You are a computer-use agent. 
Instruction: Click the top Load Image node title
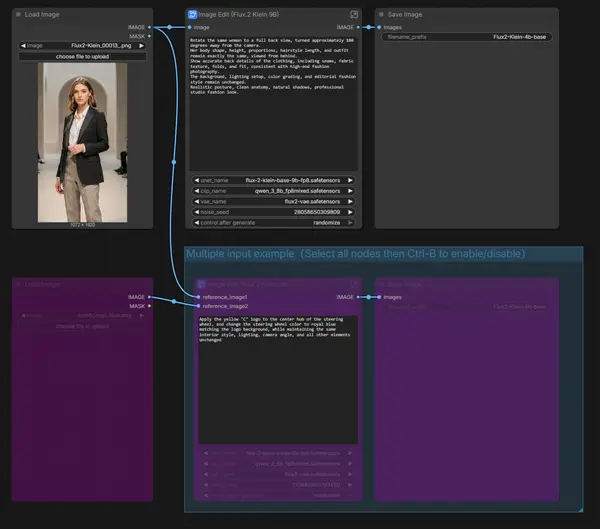coord(42,15)
